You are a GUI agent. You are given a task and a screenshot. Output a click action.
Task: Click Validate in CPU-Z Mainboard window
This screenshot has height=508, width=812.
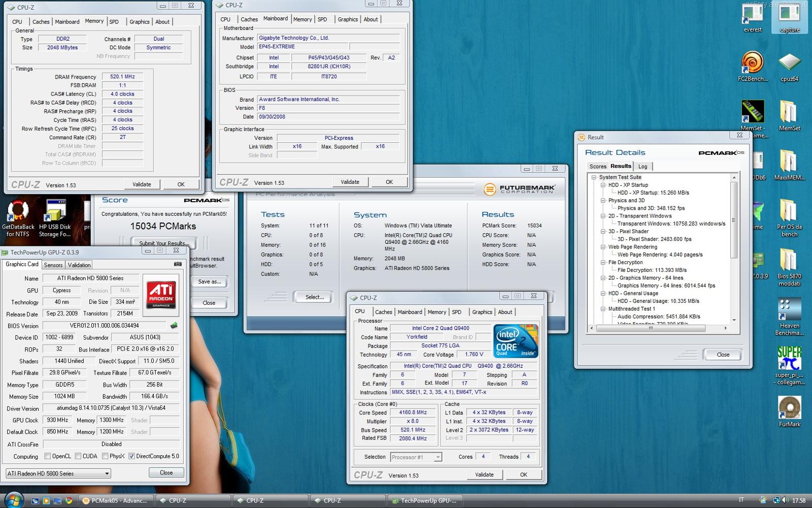(350, 182)
